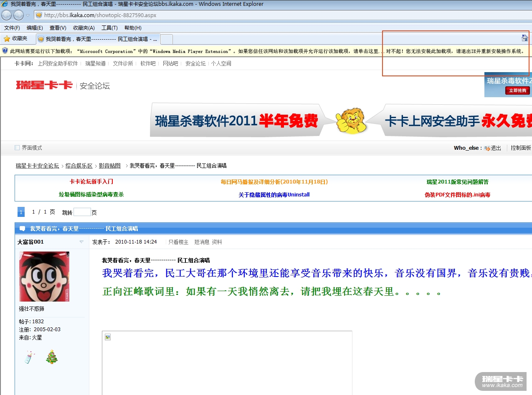Go to 综合娱乐区 breadcrumb

79,166
